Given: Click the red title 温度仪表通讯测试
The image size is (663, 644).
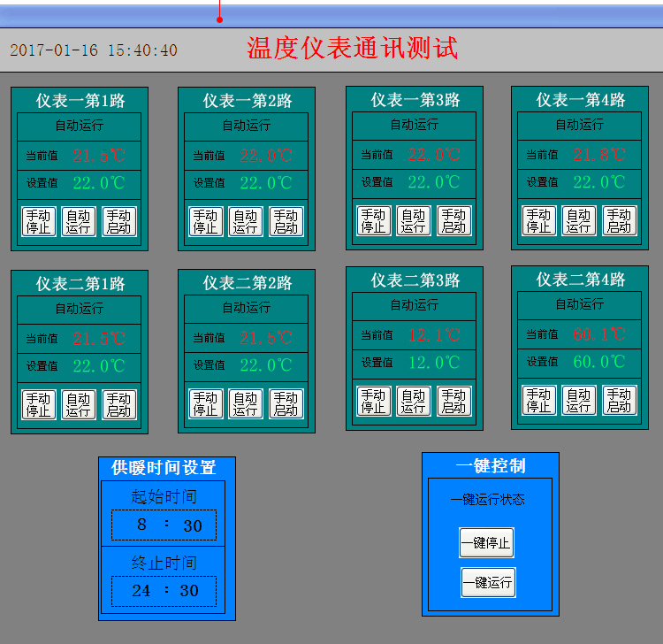Looking at the screenshot, I should tap(352, 48).
